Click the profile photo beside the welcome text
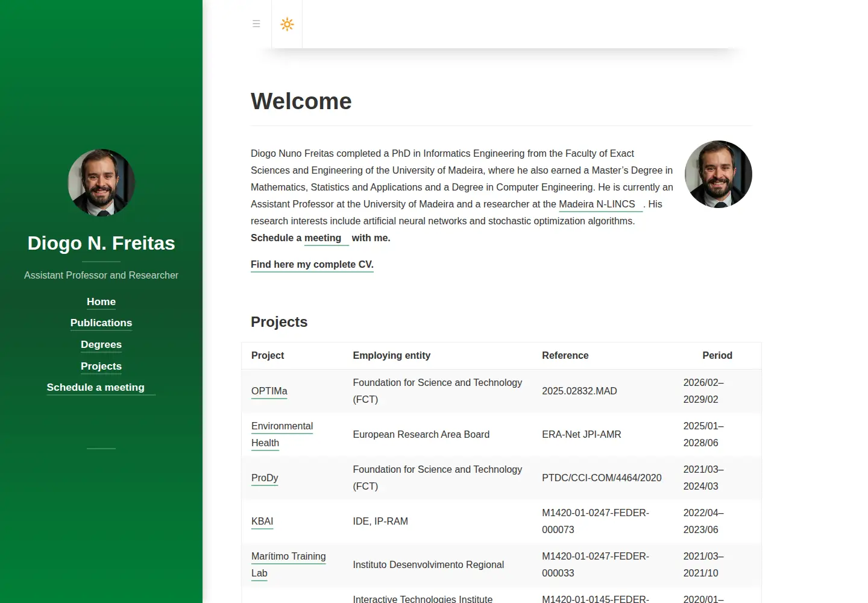This screenshot has width=868, height=603. click(719, 174)
